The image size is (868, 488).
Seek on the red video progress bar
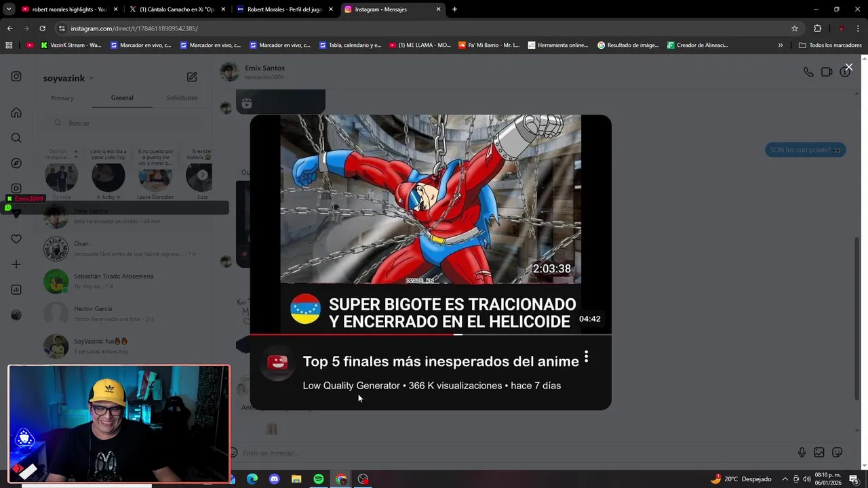[x=431, y=334]
